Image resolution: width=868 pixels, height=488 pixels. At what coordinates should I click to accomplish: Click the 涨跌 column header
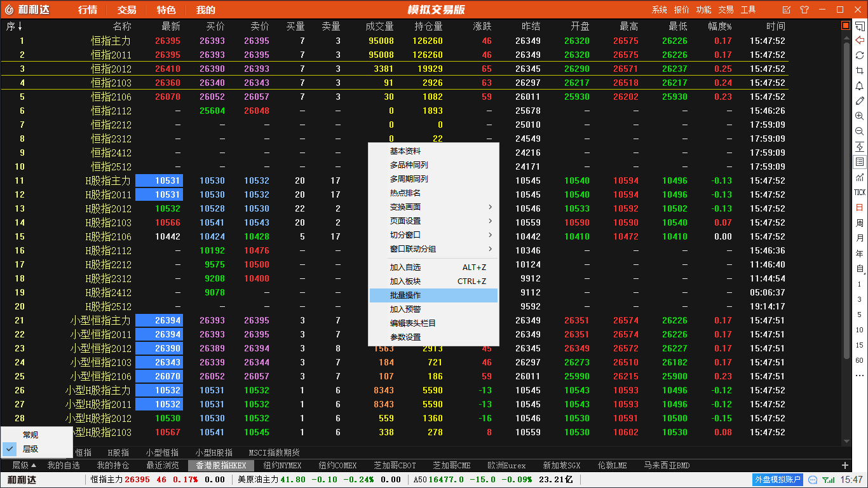pyautogui.click(x=482, y=27)
